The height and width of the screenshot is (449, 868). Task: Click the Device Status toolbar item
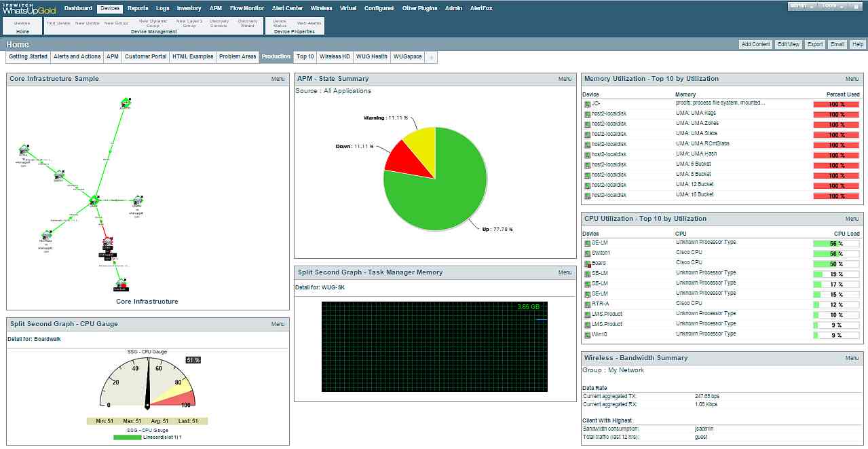(x=280, y=23)
